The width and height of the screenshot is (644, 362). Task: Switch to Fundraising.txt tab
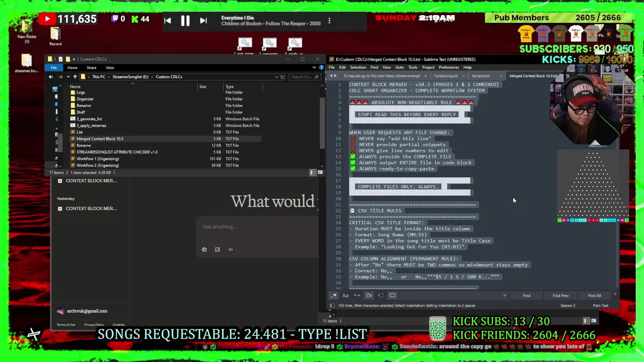[x=446, y=76]
